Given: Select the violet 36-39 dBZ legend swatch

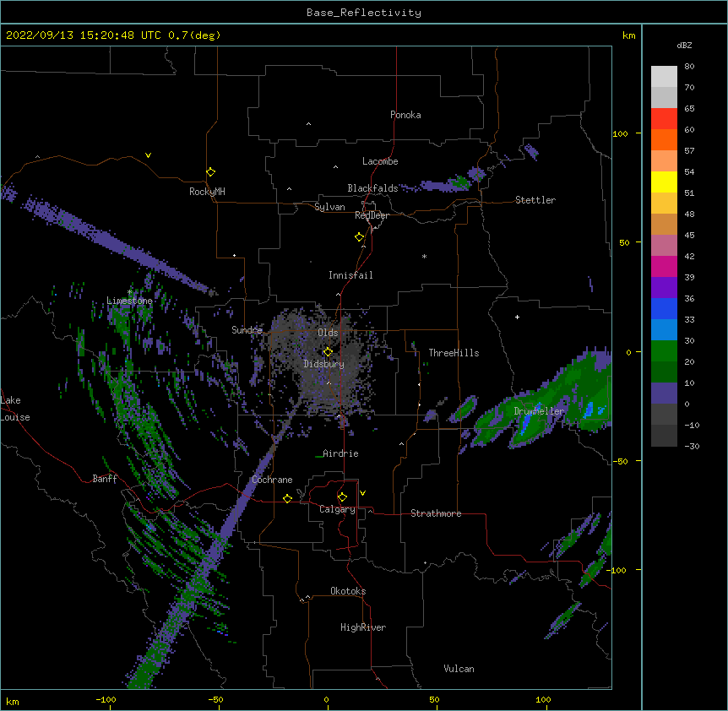Looking at the screenshot, I should click(x=664, y=288).
